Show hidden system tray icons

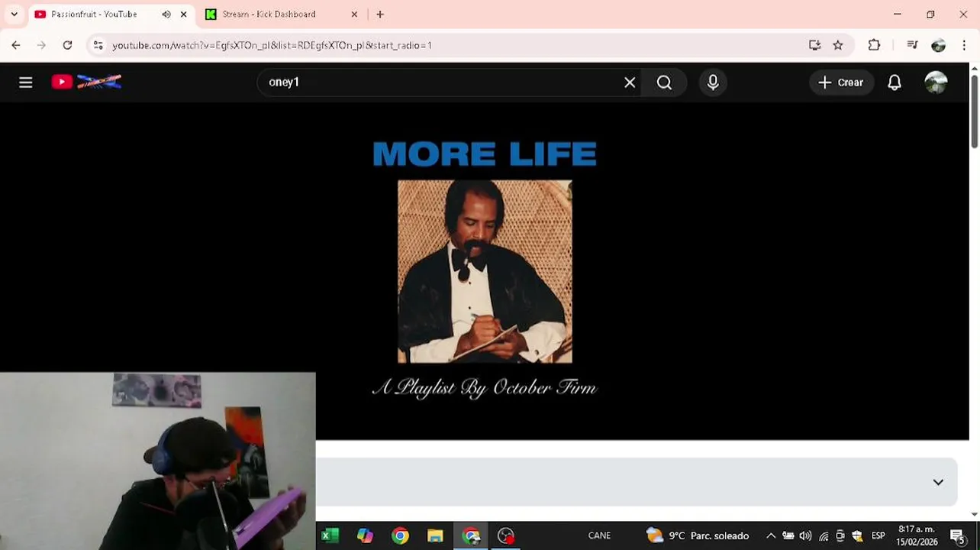point(771,535)
